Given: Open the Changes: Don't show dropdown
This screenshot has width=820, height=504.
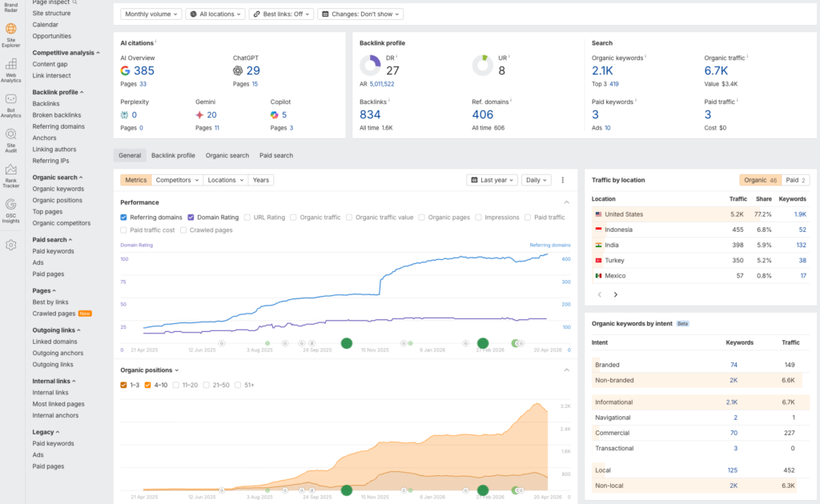Looking at the screenshot, I should 361,14.
